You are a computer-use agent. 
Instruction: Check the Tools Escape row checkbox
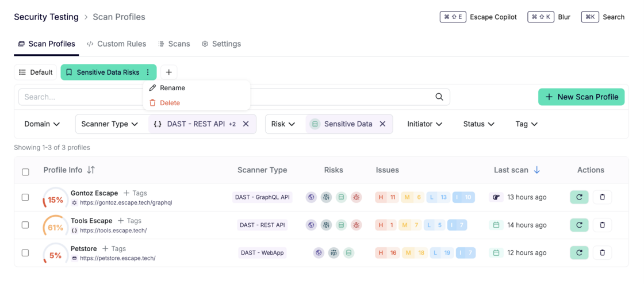click(x=25, y=225)
